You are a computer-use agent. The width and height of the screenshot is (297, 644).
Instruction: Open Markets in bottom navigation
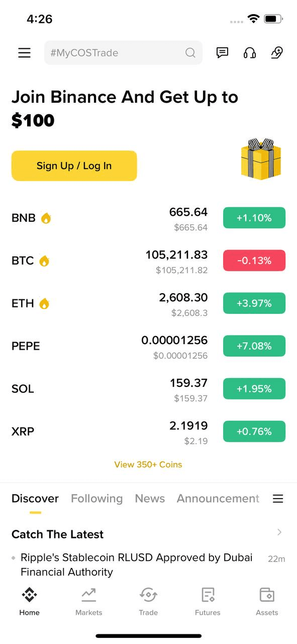click(x=88, y=601)
